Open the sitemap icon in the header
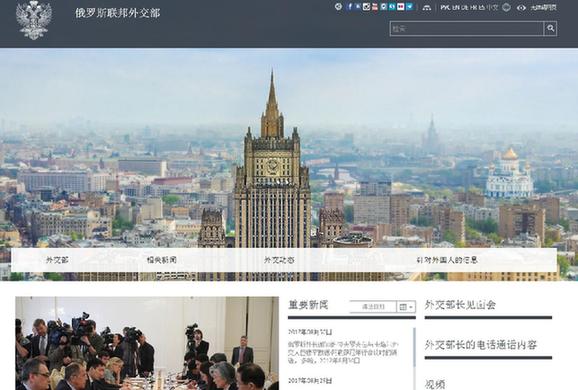578x390 pixels. tap(427, 7)
